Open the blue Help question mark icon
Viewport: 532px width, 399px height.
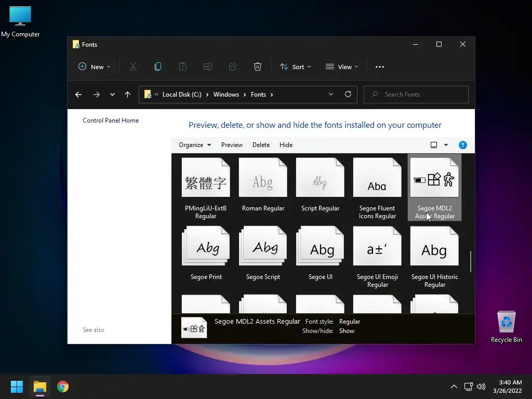click(x=463, y=145)
